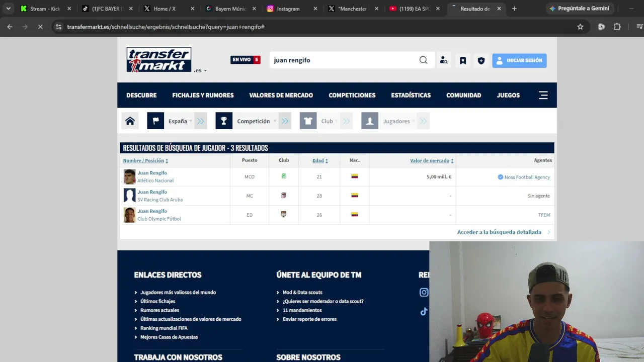Open the EN VIVO live scores badge
Viewport: 644px width, 362px height.
(x=246, y=60)
